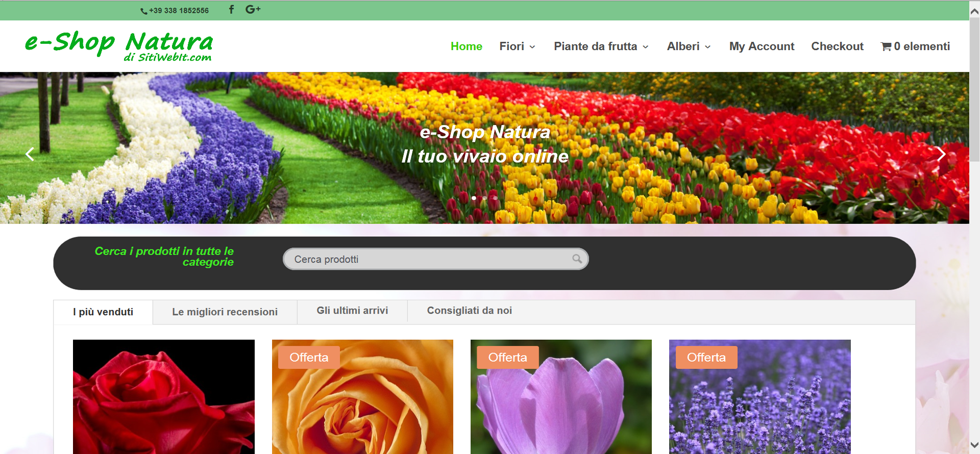Click the e-Shop Natura slide title
Screen dimensions: 980x454
coord(485,132)
